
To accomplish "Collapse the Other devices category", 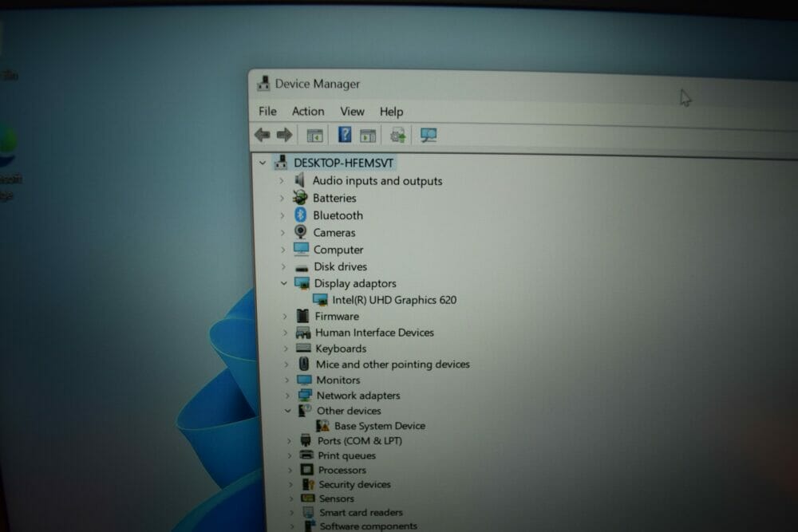I will click(288, 411).
